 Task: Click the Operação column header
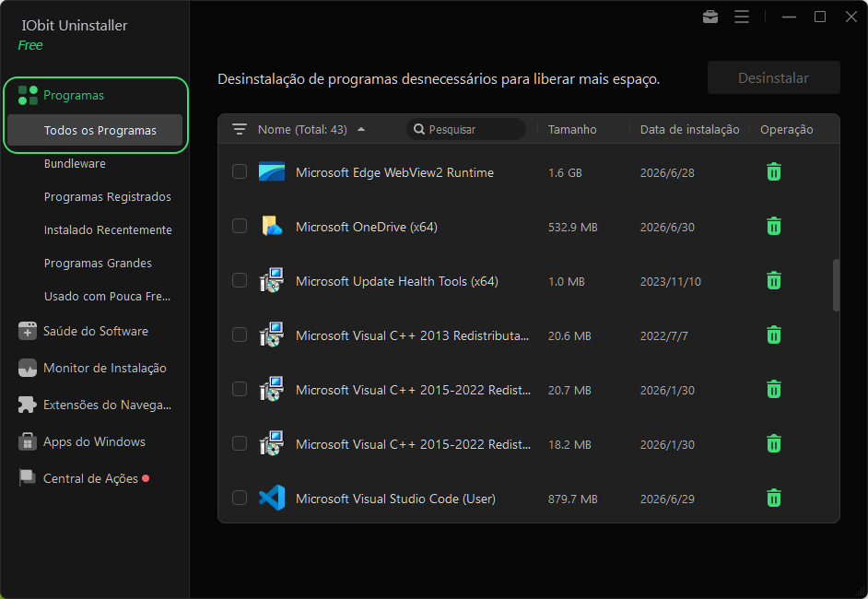pyautogui.click(x=787, y=130)
